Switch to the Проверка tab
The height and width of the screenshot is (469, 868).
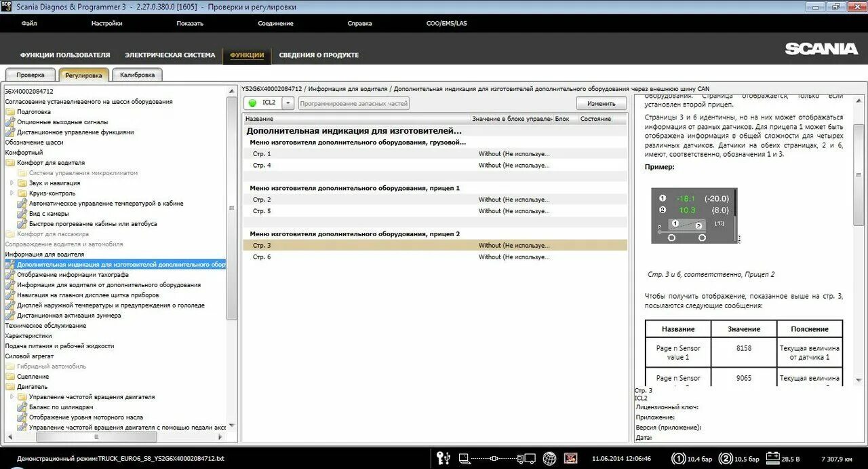click(x=31, y=75)
